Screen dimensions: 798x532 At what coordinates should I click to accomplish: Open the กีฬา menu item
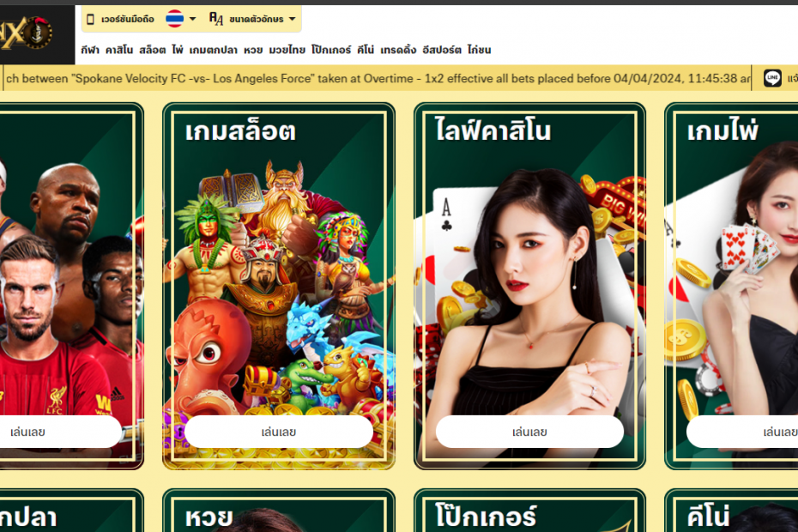click(x=90, y=50)
